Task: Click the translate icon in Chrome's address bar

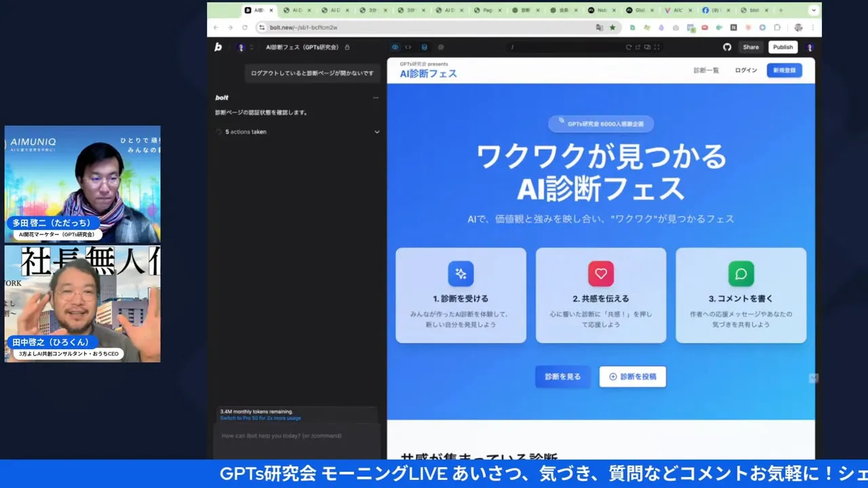Action: [x=599, y=28]
